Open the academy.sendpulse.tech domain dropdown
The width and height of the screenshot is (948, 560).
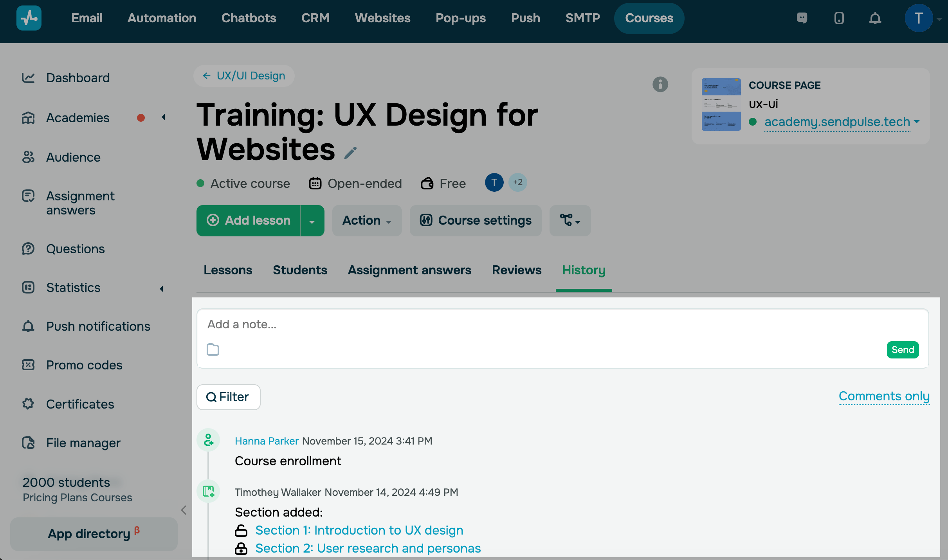(916, 122)
